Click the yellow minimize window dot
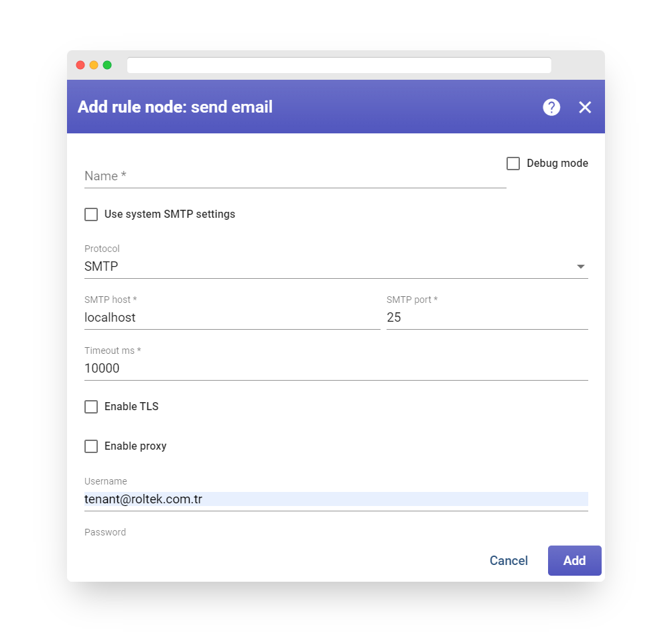Viewport: 672px width, 632px height. pyautogui.click(x=94, y=65)
